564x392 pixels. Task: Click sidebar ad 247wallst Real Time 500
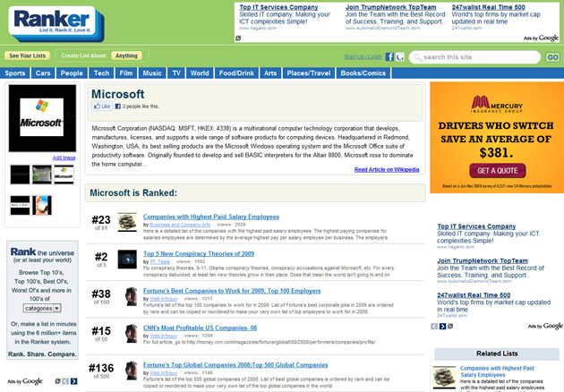click(x=474, y=295)
